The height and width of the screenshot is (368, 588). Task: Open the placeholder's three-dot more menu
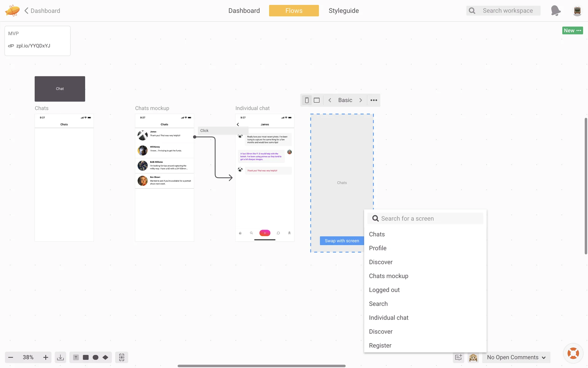[374, 100]
